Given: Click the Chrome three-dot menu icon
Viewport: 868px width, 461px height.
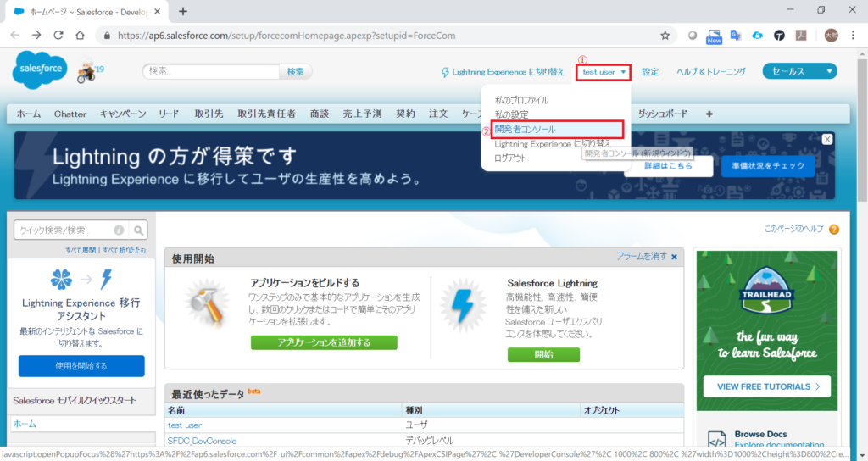Looking at the screenshot, I should click(x=850, y=36).
